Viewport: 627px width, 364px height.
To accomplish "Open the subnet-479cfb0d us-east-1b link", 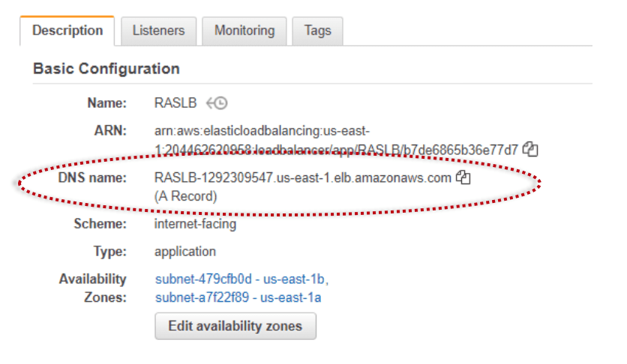I will tap(241, 279).
